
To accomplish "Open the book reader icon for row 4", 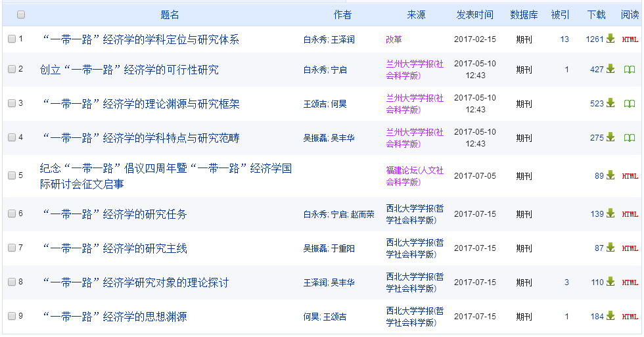I will click(630, 138).
